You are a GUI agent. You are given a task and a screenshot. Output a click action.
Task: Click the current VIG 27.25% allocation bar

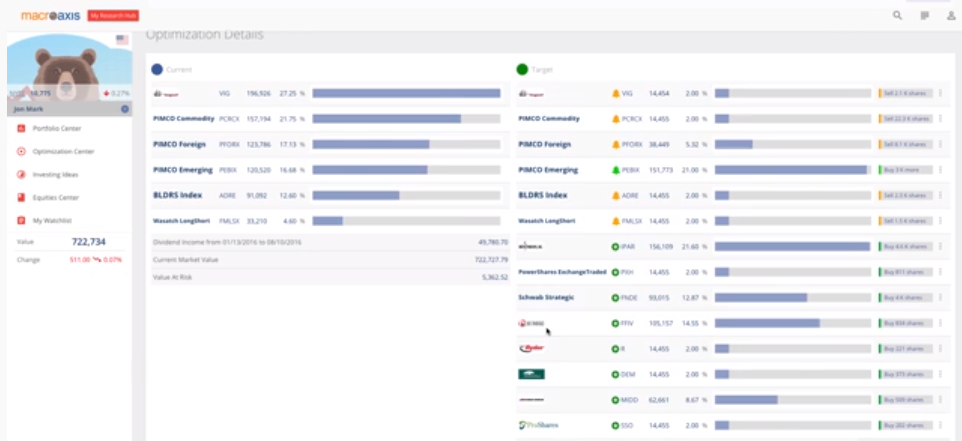coord(406,93)
